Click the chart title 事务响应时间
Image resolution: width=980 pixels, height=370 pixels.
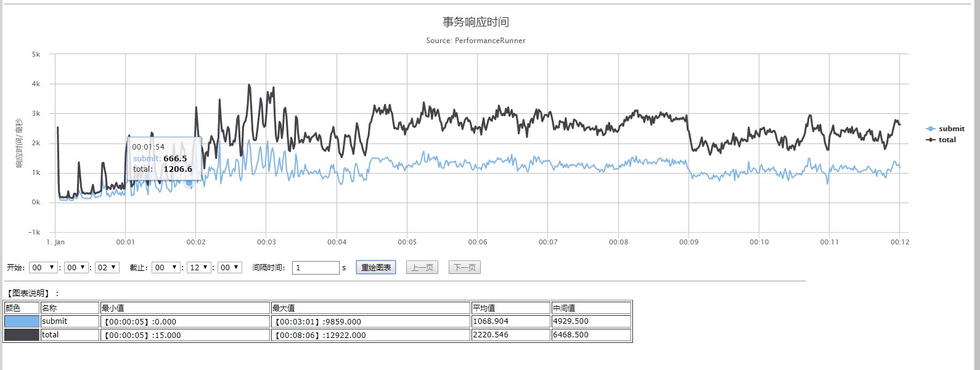(476, 22)
